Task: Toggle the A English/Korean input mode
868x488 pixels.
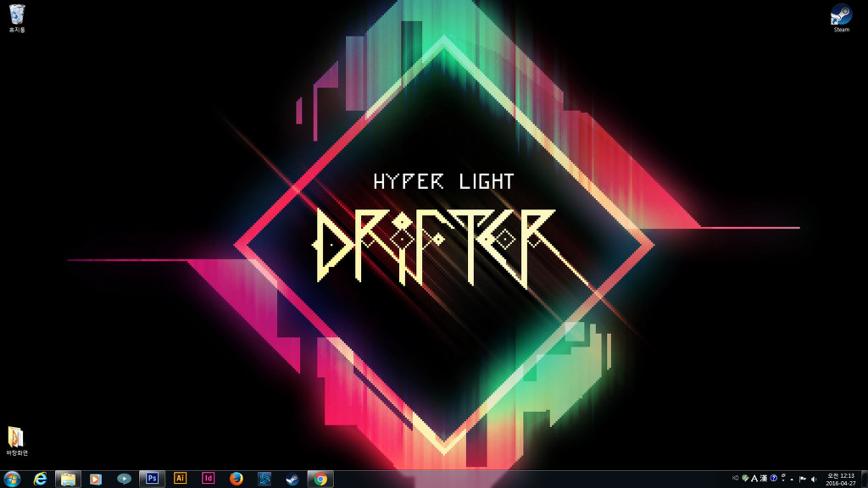Action: pos(754,479)
